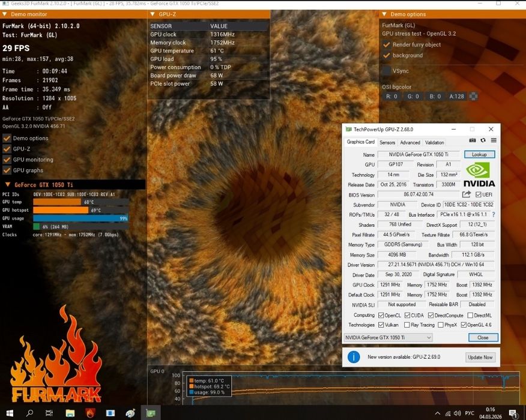Click the GPU-Z refresh icon
526x420 pixels.
pos(483,140)
